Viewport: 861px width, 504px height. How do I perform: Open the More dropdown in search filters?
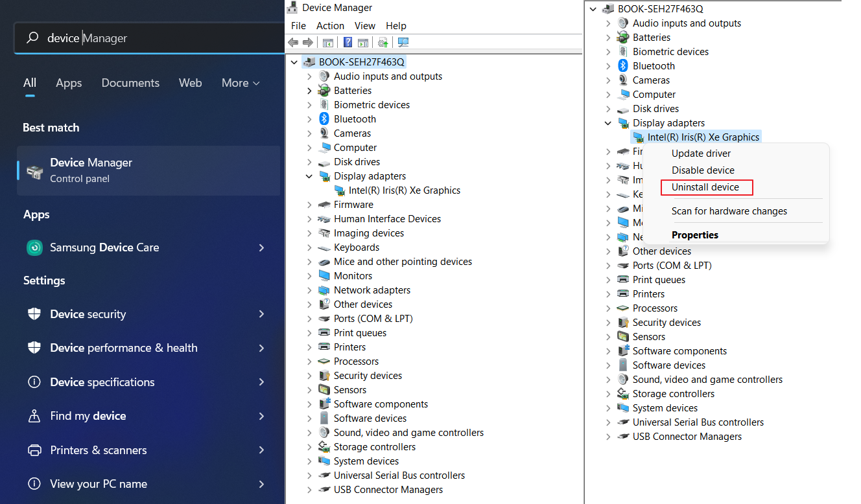pyautogui.click(x=241, y=83)
